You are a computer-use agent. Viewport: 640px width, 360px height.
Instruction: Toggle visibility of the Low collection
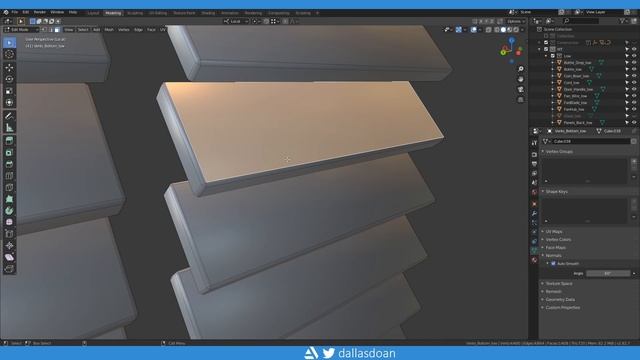tap(634, 56)
